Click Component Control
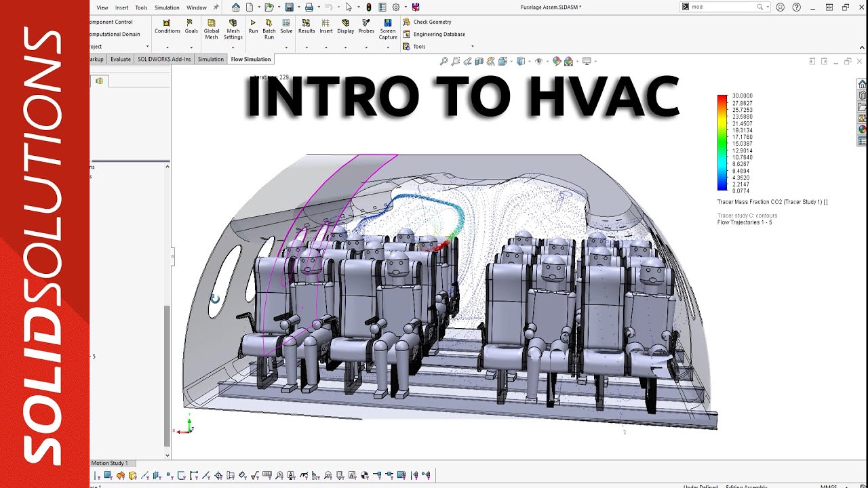This screenshot has width=868, height=488. pos(111,22)
